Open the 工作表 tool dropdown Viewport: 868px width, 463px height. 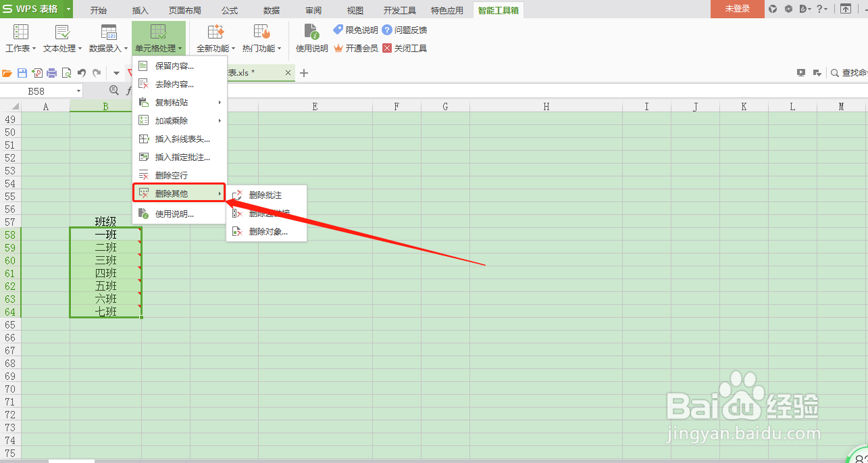click(20, 39)
